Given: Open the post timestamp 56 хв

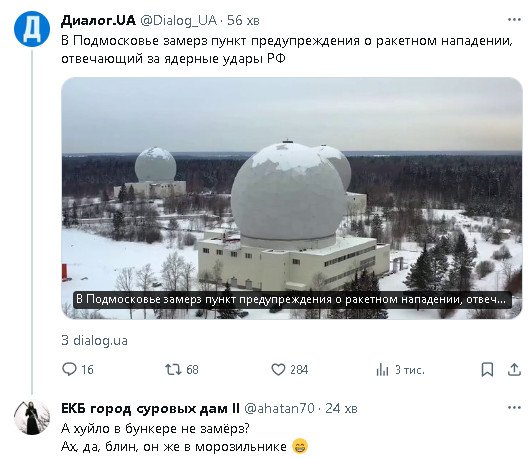Looking at the screenshot, I should pos(243,21).
